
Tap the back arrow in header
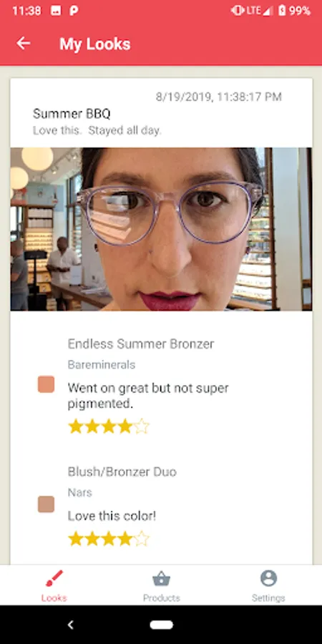[x=24, y=44]
